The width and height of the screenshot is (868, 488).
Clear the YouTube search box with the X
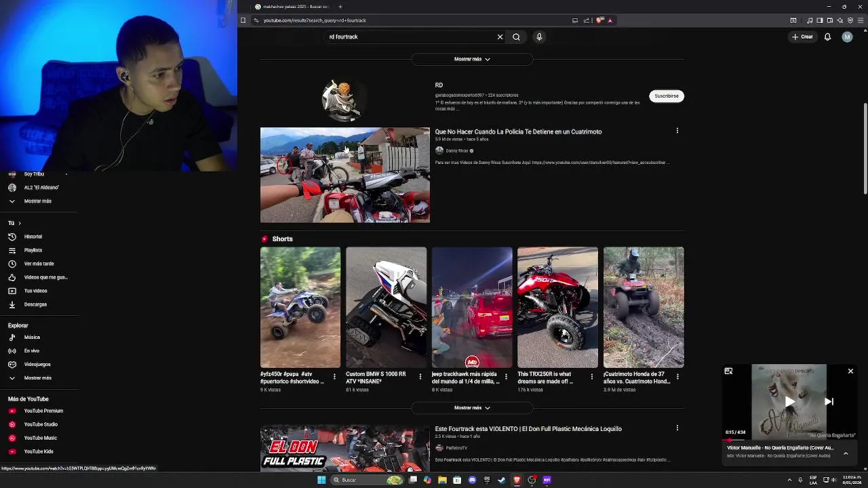[500, 37]
